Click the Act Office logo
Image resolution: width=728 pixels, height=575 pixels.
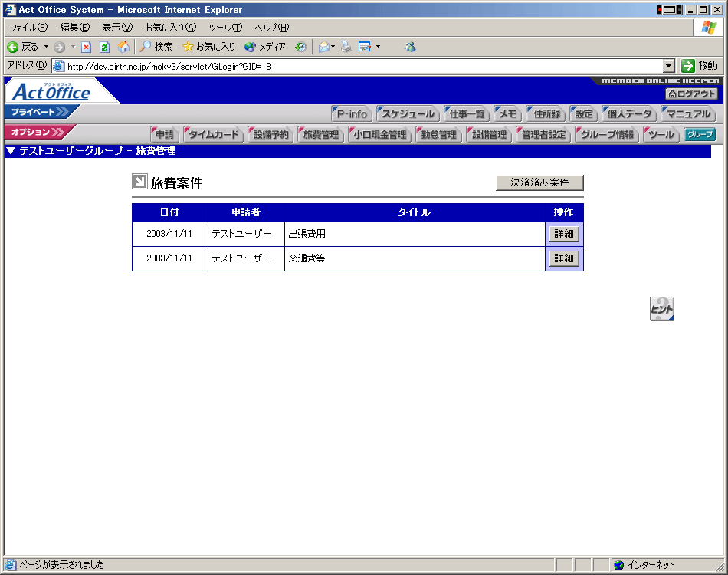pos(52,92)
